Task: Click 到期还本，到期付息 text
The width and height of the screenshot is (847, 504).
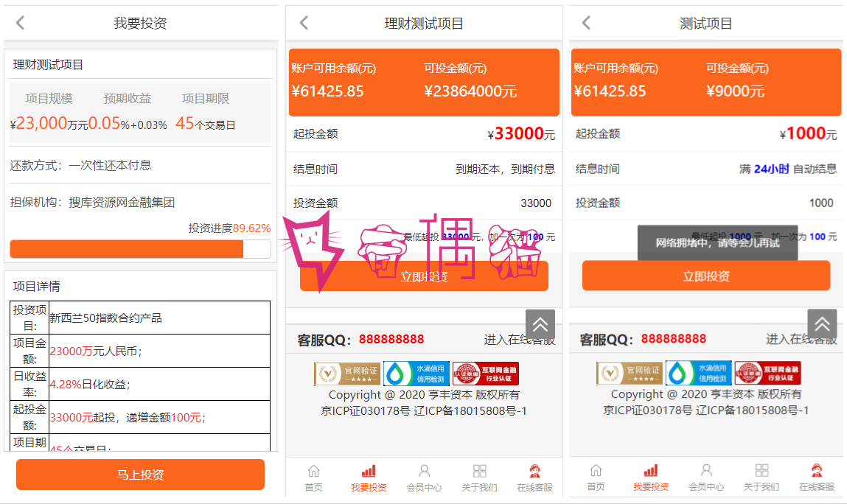Action: pyautogui.click(x=505, y=169)
